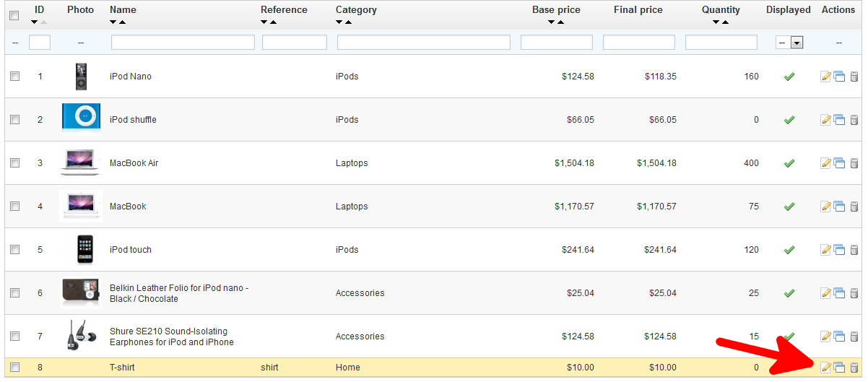Tick the Belkin Leather Folio checkbox
The height and width of the screenshot is (382, 868).
tap(14, 293)
